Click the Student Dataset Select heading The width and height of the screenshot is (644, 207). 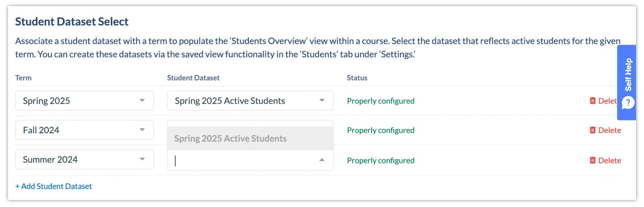click(x=72, y=22)
